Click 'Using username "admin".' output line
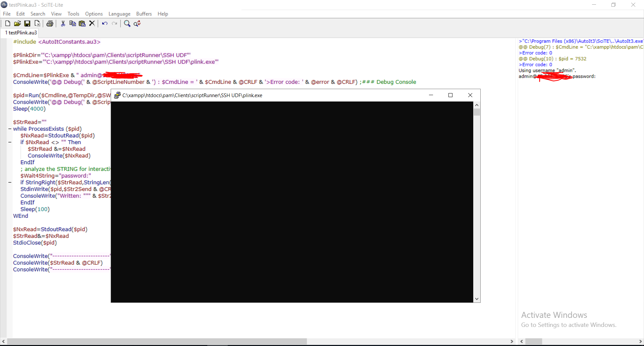The height and width of the screenshot is (346, 644). tap(547, 71)
